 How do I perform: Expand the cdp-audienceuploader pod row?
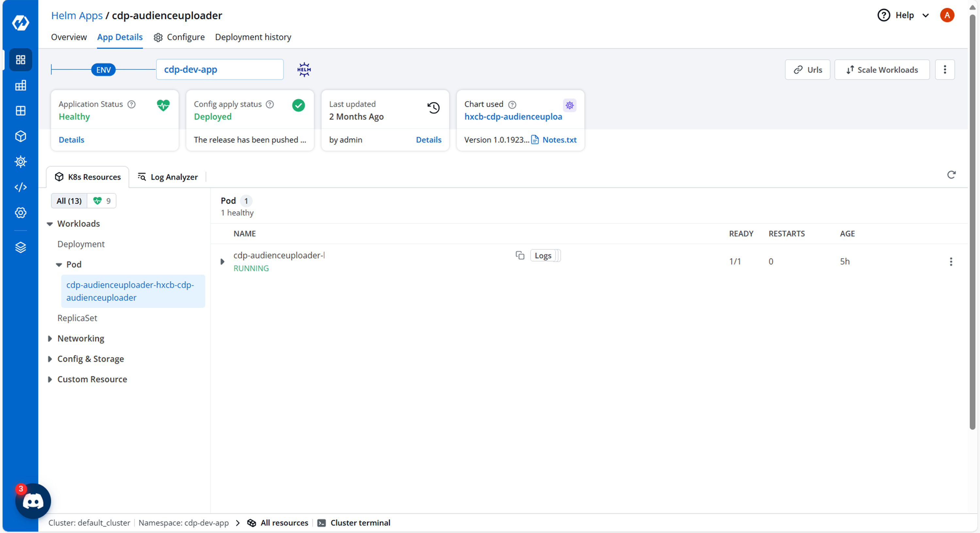pyautogui.click(x=222, y=261)
